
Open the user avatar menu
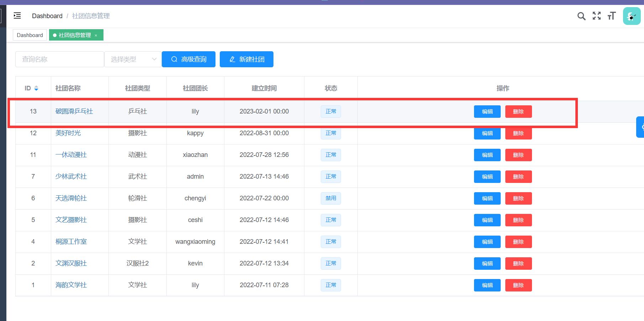coord(632,16)
